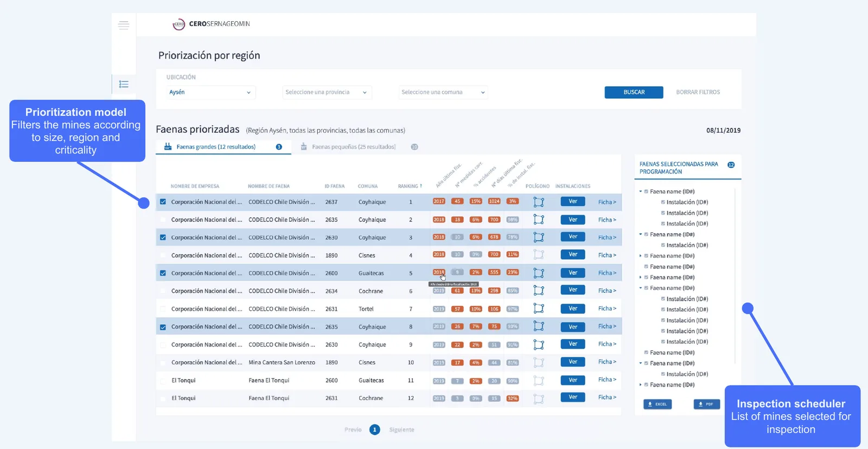868x449 pixels.
Task: Uncheck the ranking 3 row checkbox
Action: click(x=163, y=238)
